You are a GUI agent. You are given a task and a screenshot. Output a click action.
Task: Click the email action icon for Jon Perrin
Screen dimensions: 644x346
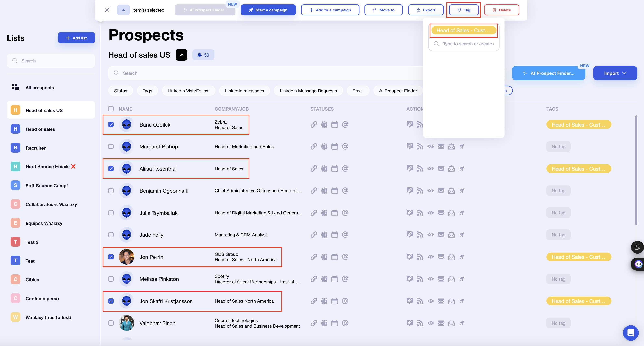click(x=441, y=257)
